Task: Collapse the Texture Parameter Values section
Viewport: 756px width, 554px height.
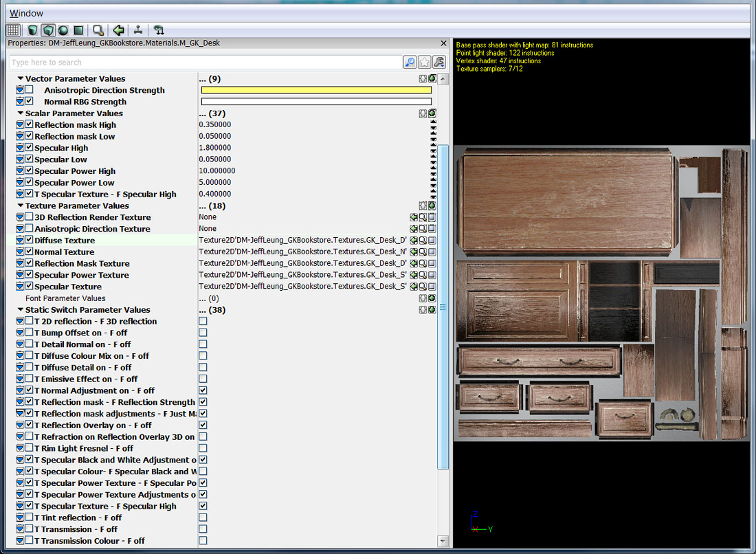Action: pyautogui.click(x=21, y=206)
